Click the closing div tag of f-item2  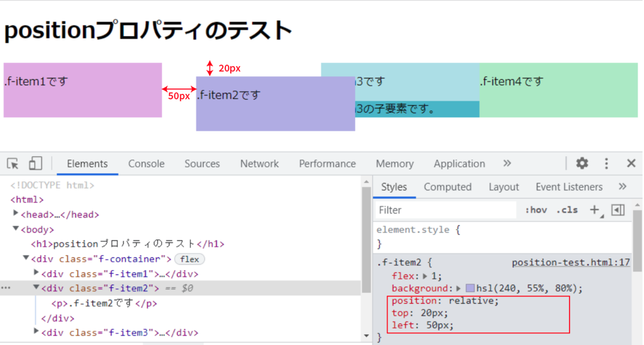coord(57,317)
